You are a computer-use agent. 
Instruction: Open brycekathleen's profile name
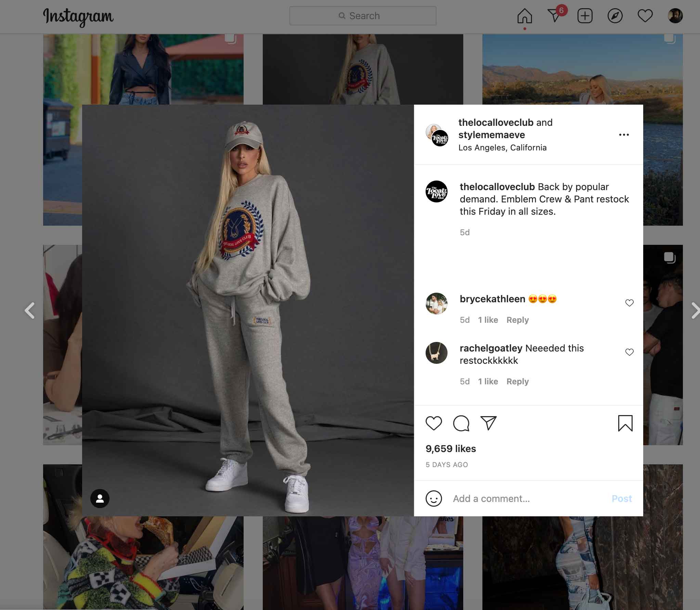(x=492, y=299)
